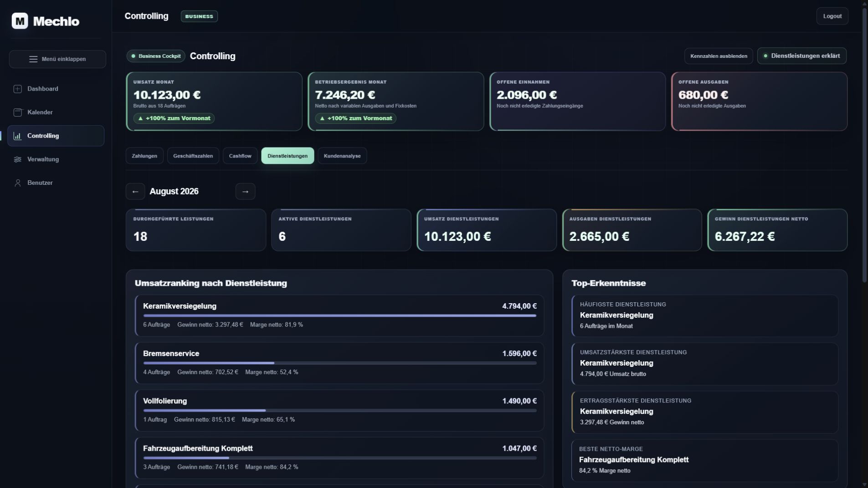
Task: Click the Beste Netto-Marge insight card
Action: [x=705, y=460]
